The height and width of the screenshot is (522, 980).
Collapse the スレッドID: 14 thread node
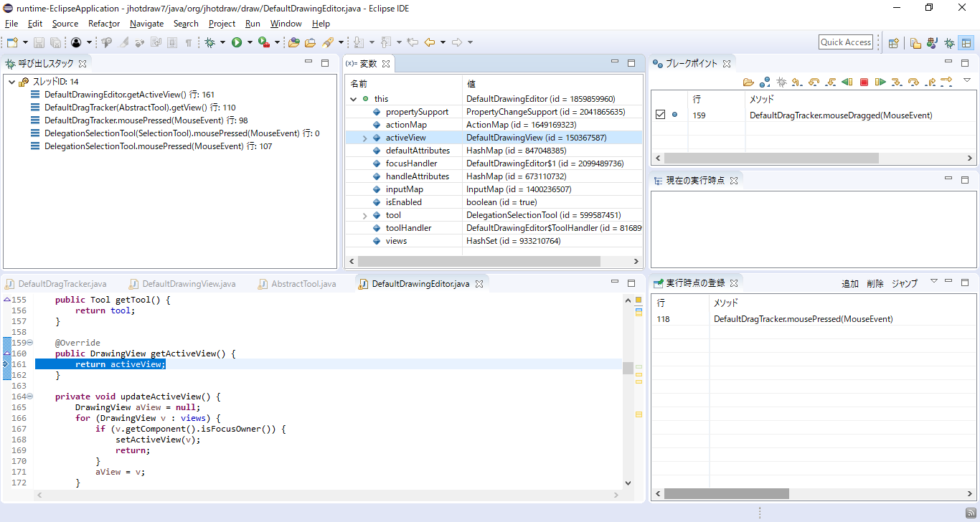[x=12, y=82]
